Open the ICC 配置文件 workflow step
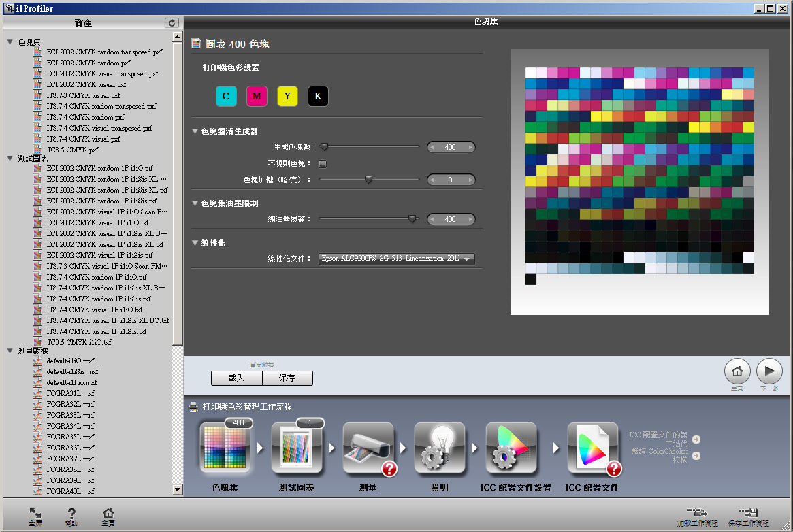The width and height of the screenshot is (793, 532). [x=592, y=448]
